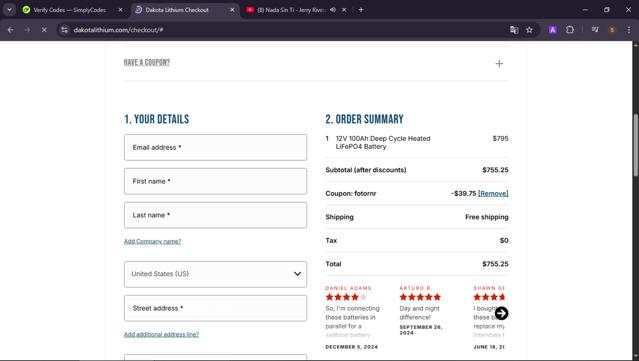Image resolution: width=639 pixels, height=361 pixels.
Task: Click the Total $755.25 amount
Action: (x=495, y=264)
